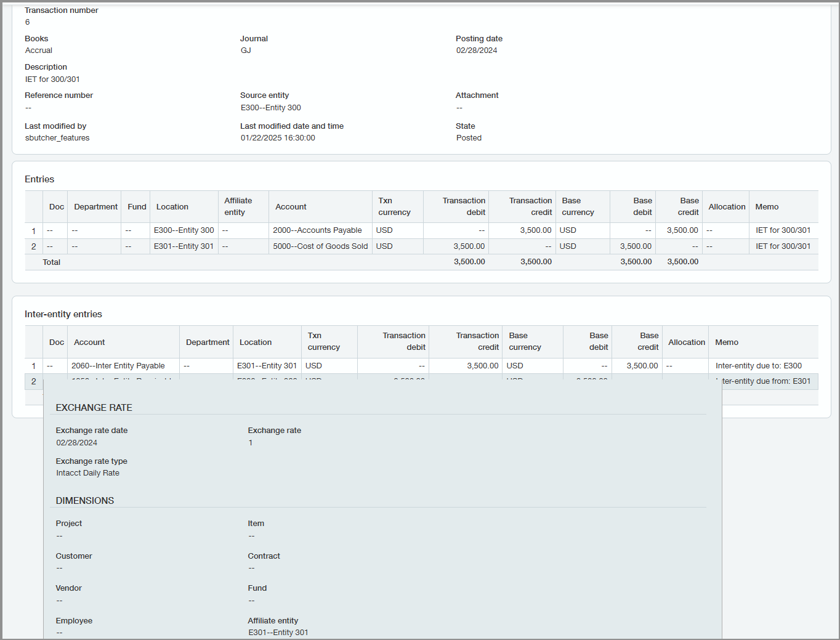This screenshot has width=840, height=640.
Task: Select the Exchange rate date 02/28/2024
Action: (76, 442)
